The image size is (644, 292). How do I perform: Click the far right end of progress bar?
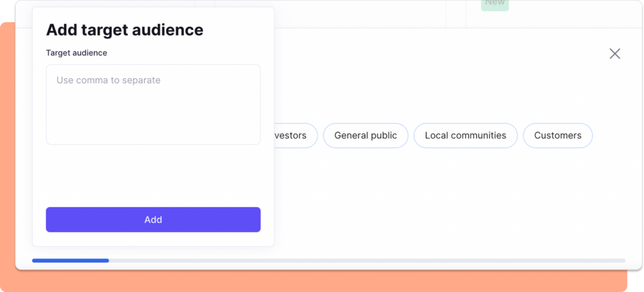pos(621,260)
